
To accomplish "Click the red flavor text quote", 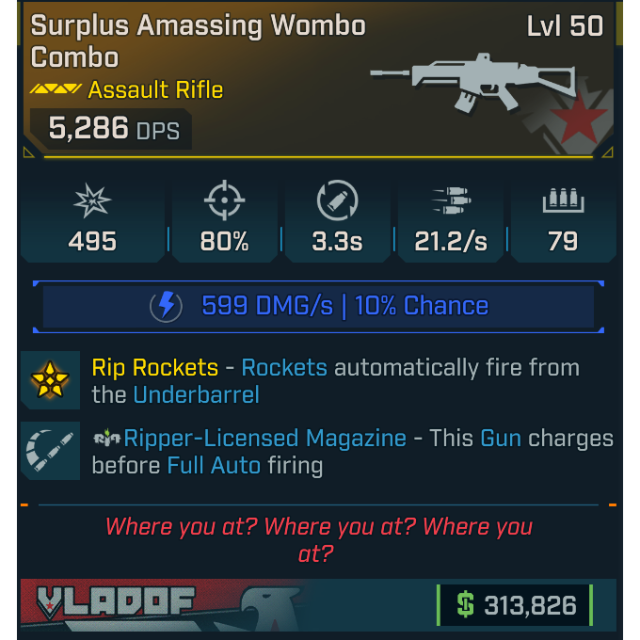I will point(319,540).
